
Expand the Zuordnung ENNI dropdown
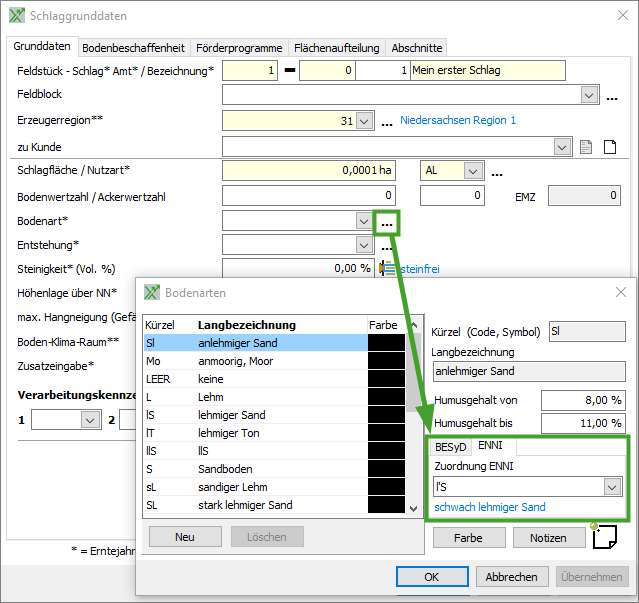click(x=612, y=487)
